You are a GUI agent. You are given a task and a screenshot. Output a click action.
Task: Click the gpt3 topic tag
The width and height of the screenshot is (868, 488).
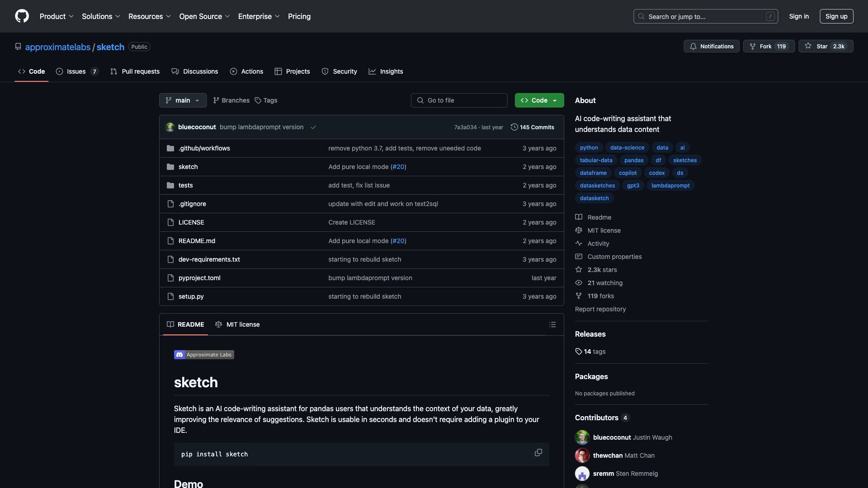[633, 186]
